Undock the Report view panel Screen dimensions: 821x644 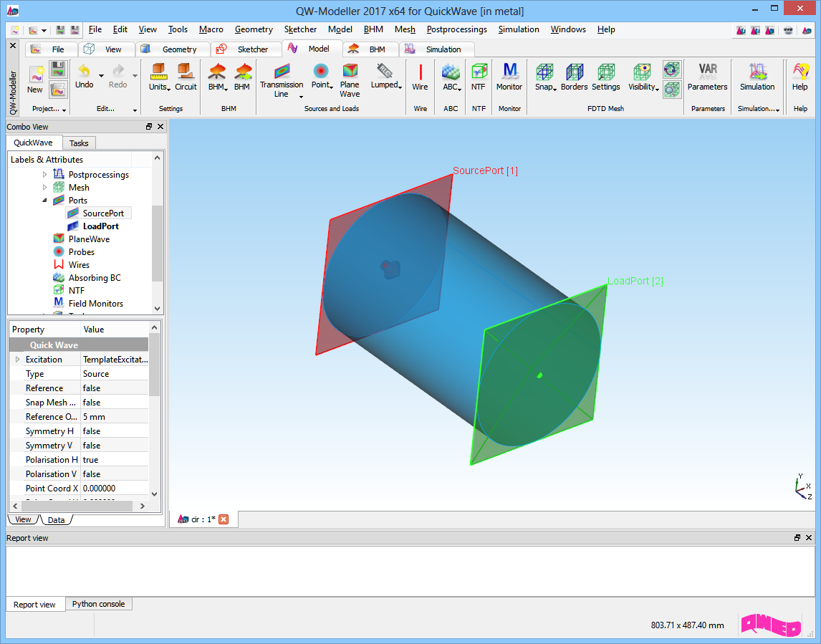pyautogui.click(x=797, y=538)
